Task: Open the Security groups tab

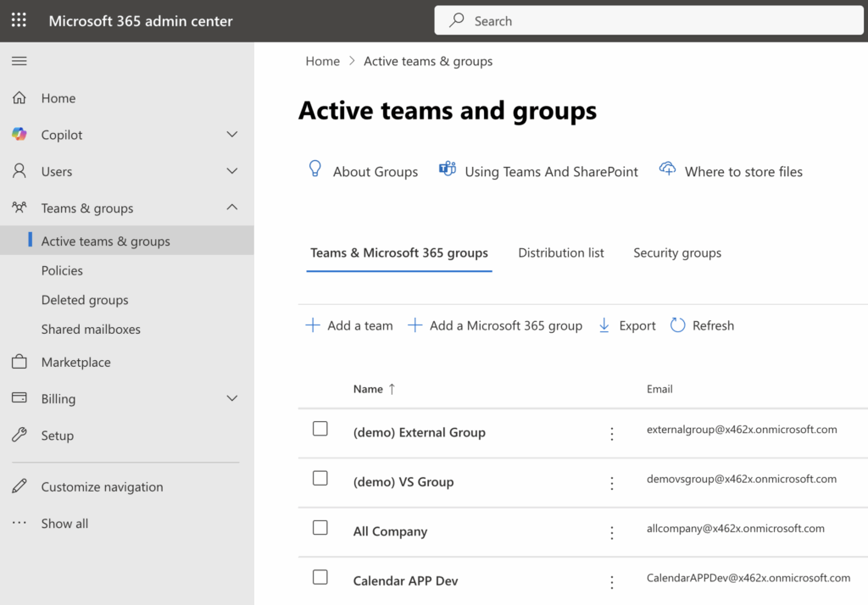Action: (676, 253)
